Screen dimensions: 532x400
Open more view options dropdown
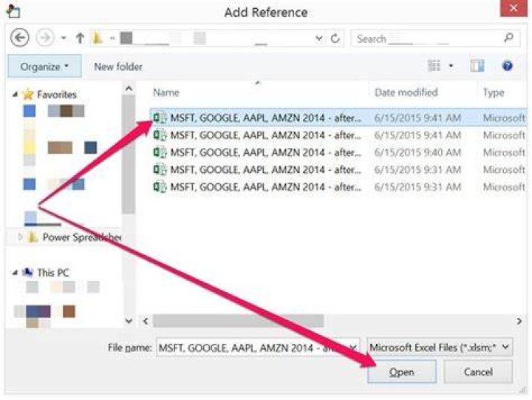[451, 66]
